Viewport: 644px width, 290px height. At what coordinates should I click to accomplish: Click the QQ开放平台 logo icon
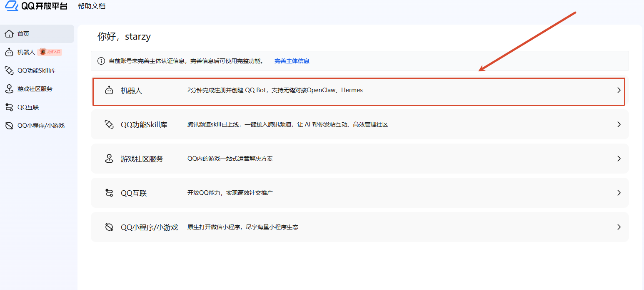[12, 6]
